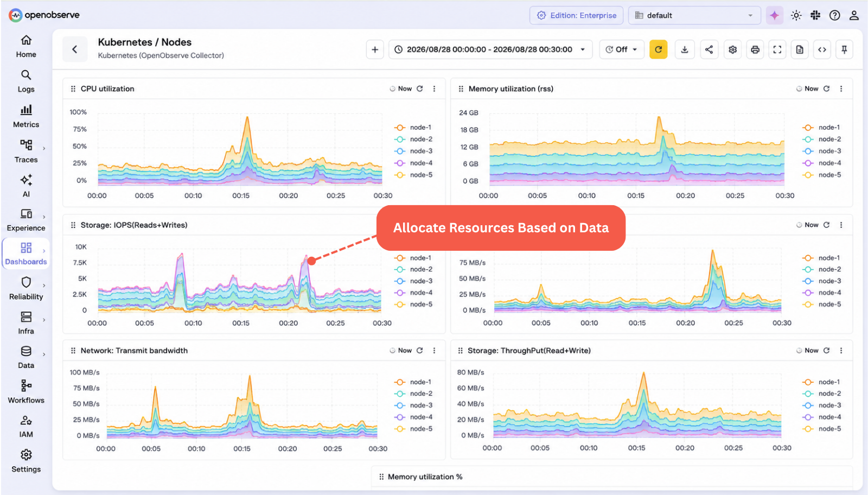The height and width of the screenshot is (495, 868).
Task: Open Settings in sidebar
Action: 26,461
